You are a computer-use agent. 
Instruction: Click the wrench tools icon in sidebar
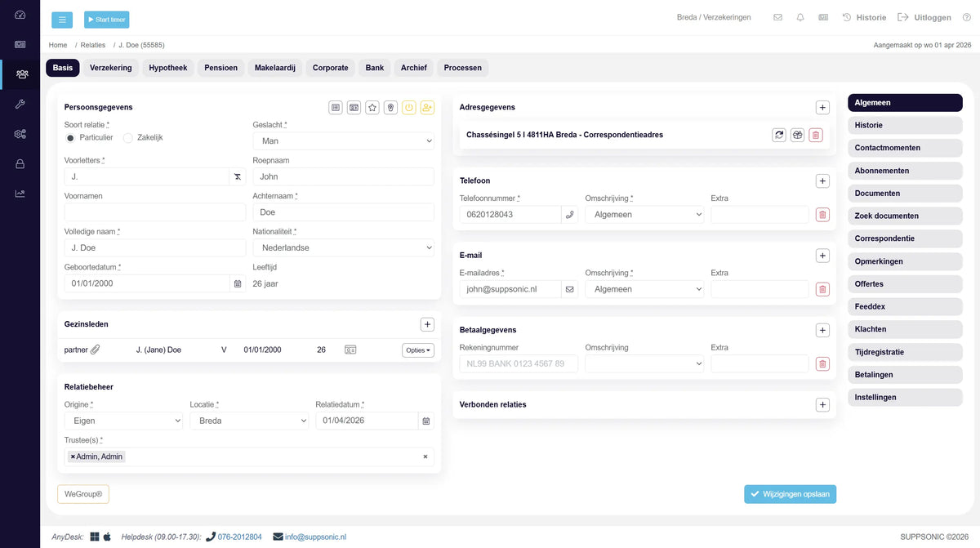click(20, 105)
